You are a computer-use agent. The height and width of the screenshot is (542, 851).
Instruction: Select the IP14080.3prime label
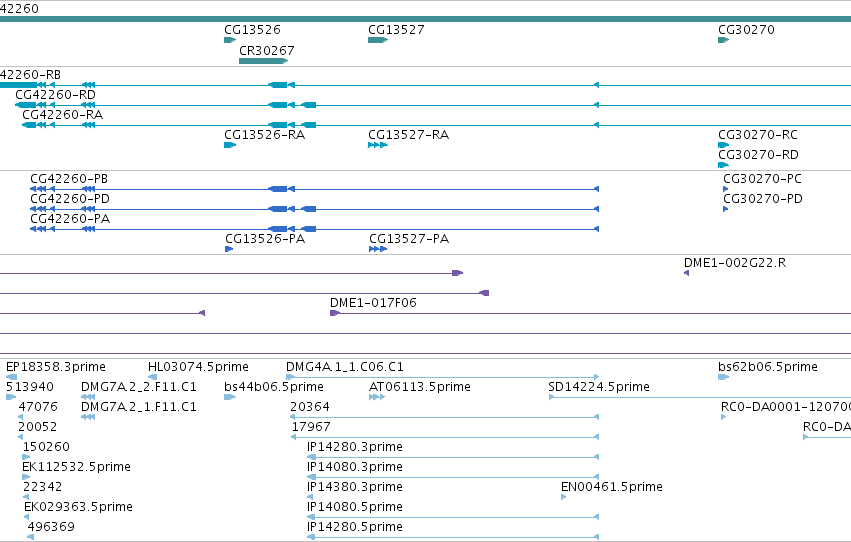tap(354, 468)
